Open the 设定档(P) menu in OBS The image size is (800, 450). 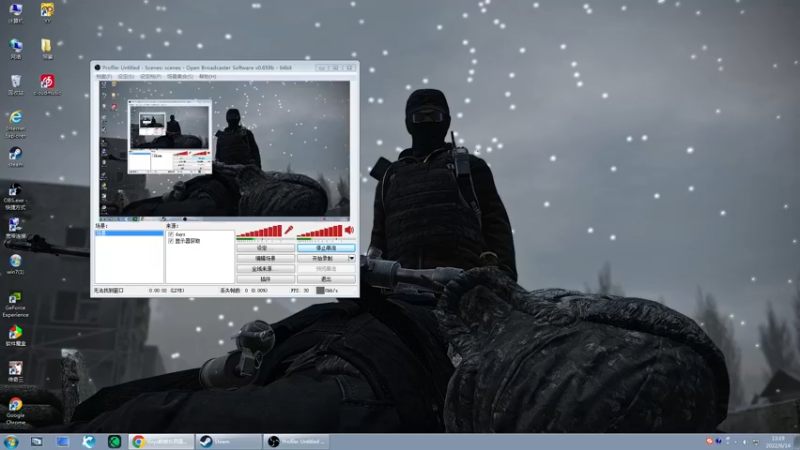(151, 77)
